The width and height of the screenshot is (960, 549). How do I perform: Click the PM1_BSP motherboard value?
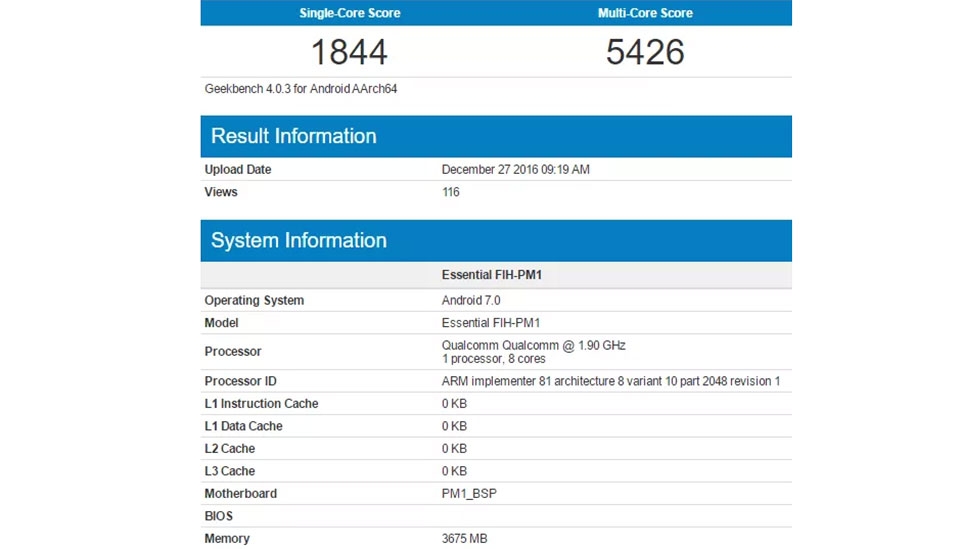click(469, 493)
